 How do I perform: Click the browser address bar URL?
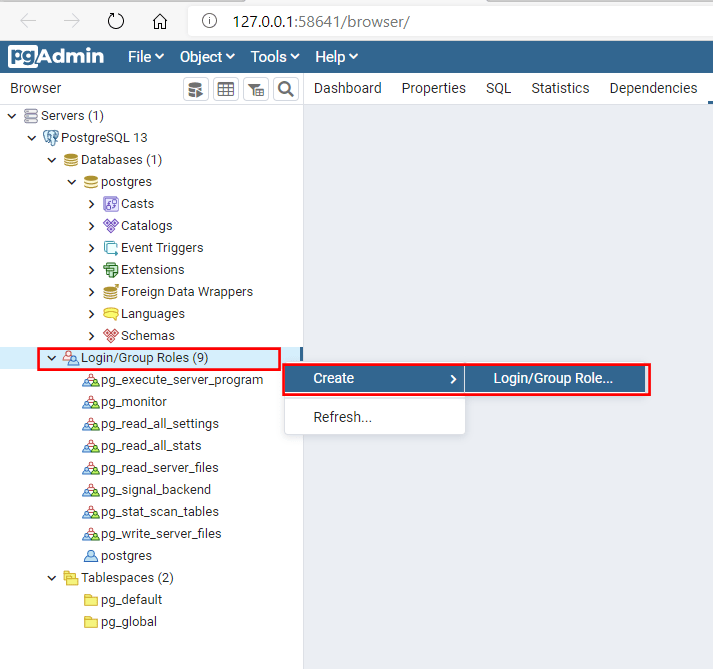point(321,21)
